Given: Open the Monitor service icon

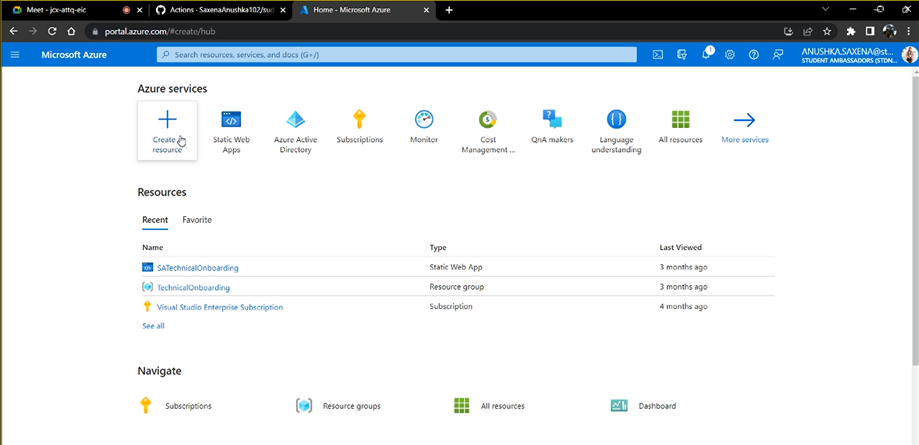Looking at the screenshot, I should point(424,120).
